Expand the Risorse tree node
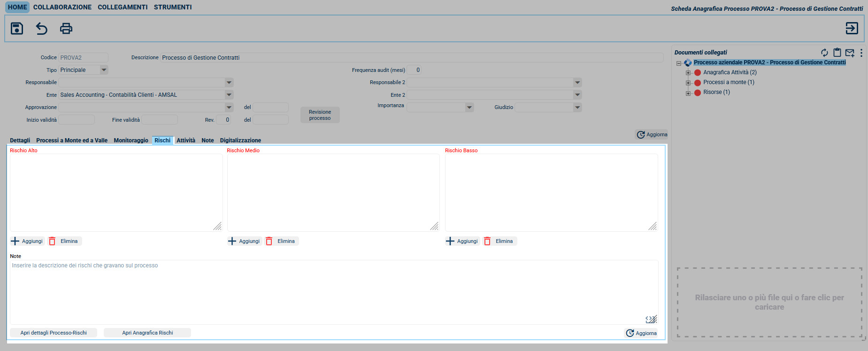The width and height of the screenshot is (868, 351). click(688, 93)
